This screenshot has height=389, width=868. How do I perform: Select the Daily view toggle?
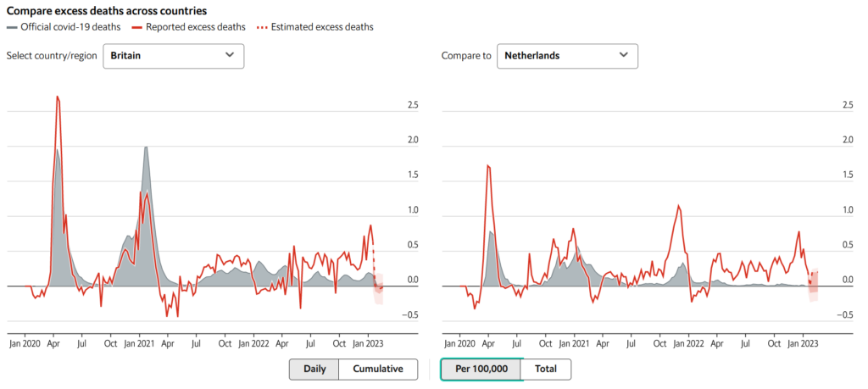click(x=314, y=370)
